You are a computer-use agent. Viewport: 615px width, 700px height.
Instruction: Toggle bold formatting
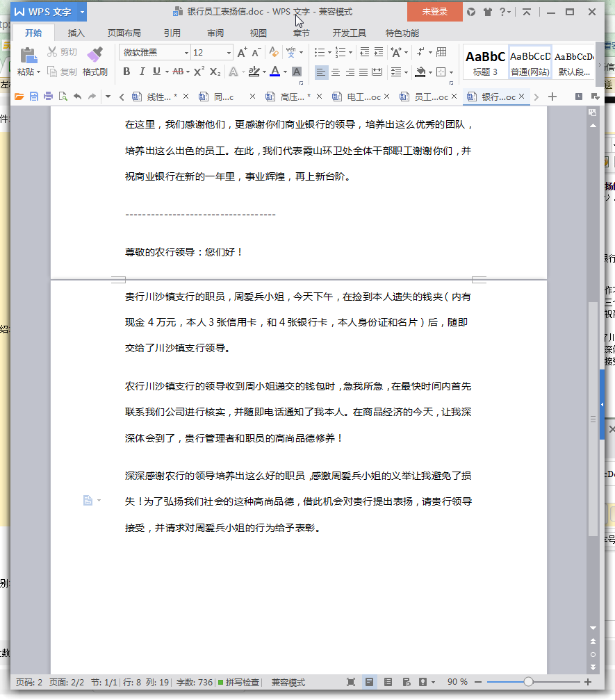coord(127,72)
